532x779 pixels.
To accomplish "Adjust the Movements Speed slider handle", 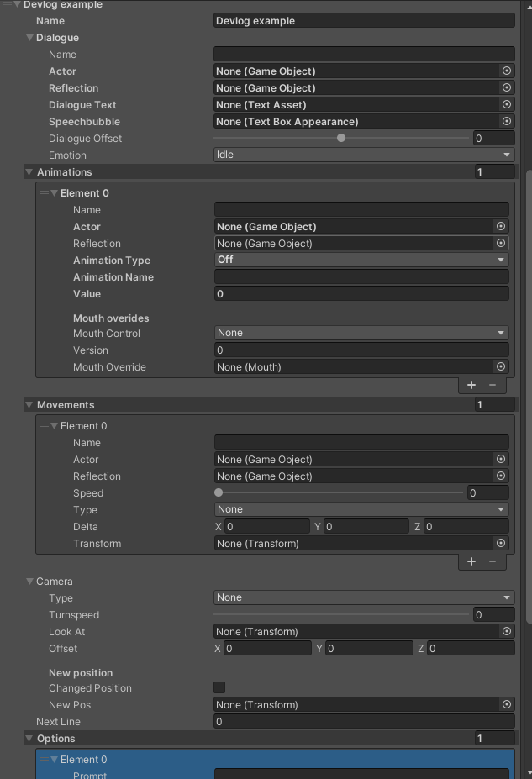I will (x=219, y=492).
